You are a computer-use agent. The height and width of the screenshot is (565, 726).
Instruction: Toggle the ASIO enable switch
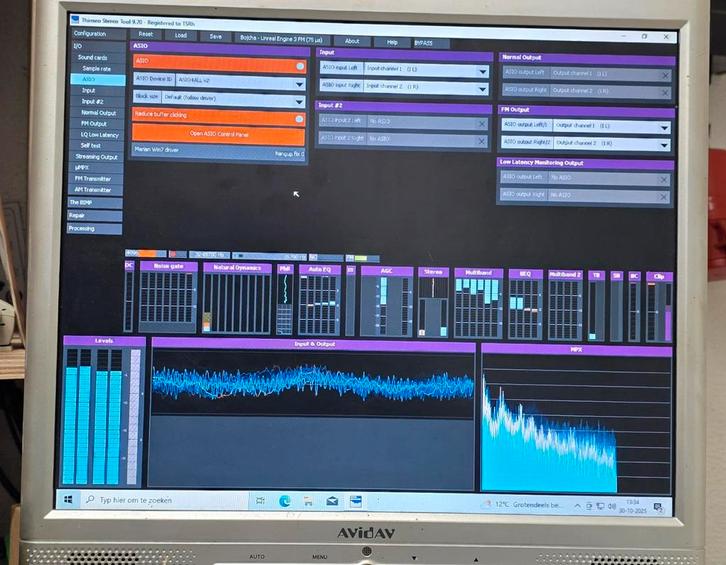click(299, 65)
